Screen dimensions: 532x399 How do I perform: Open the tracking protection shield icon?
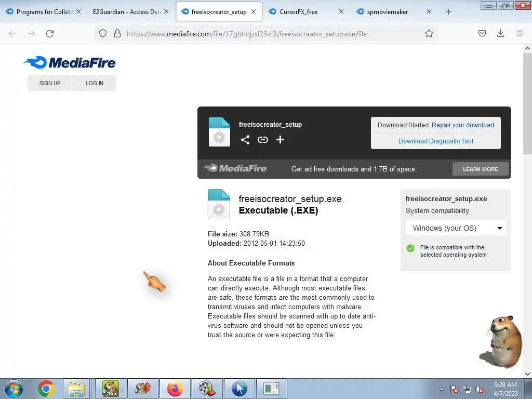pos(103,34)
